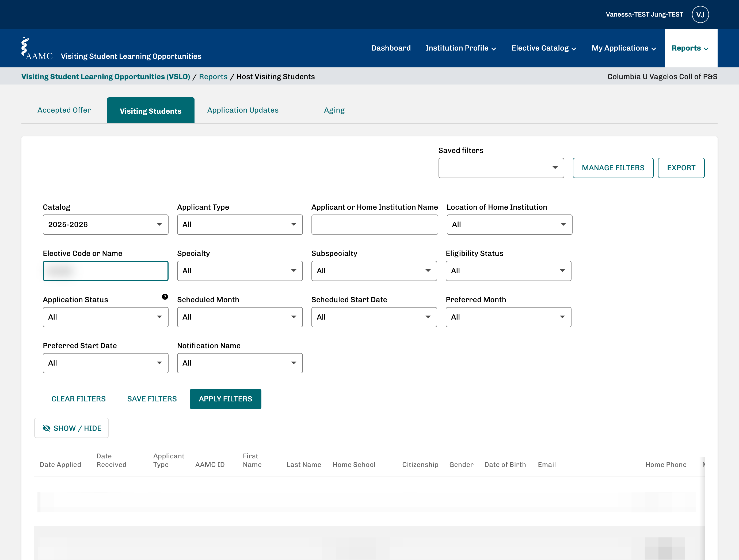Open Location of Home Institution dropdown

[509, 224]
